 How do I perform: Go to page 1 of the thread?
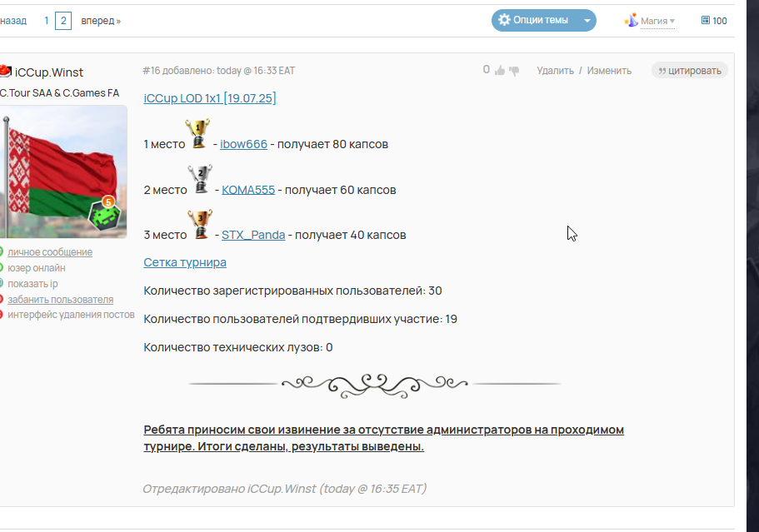click(47, 21)
